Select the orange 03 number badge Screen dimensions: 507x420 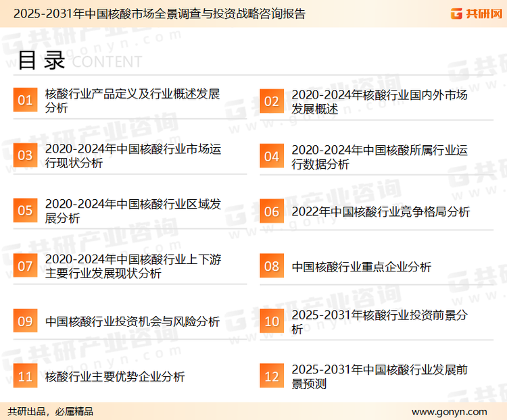point(25,155)
